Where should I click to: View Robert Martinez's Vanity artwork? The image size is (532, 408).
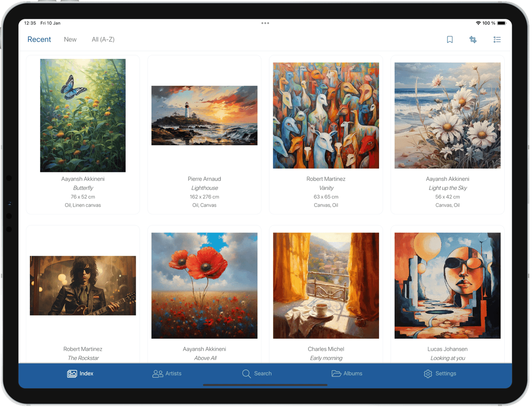(x=326, y=115)
